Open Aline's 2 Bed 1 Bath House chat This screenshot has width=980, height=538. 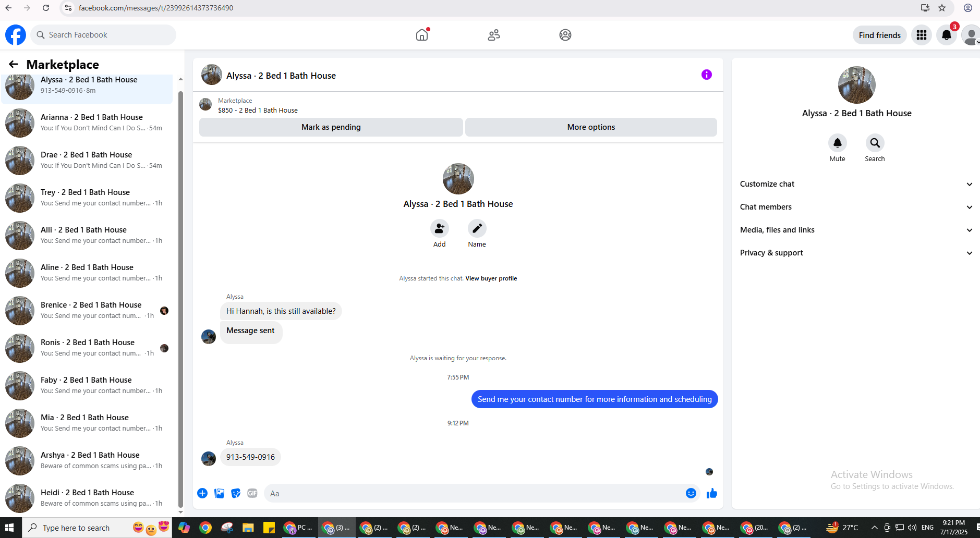click(87, 273)
